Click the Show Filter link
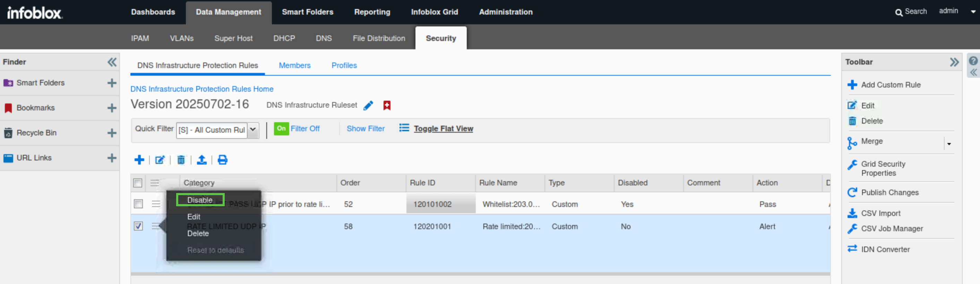This screenshot has width=980, height=284. pos(366,129)
